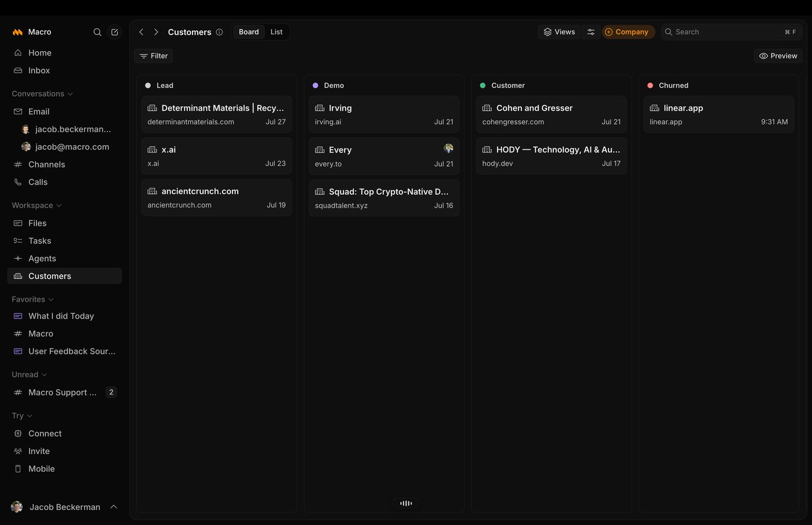Open Email conversations
The height and width of the screenshot is (525, 812).
coord(64,111)
